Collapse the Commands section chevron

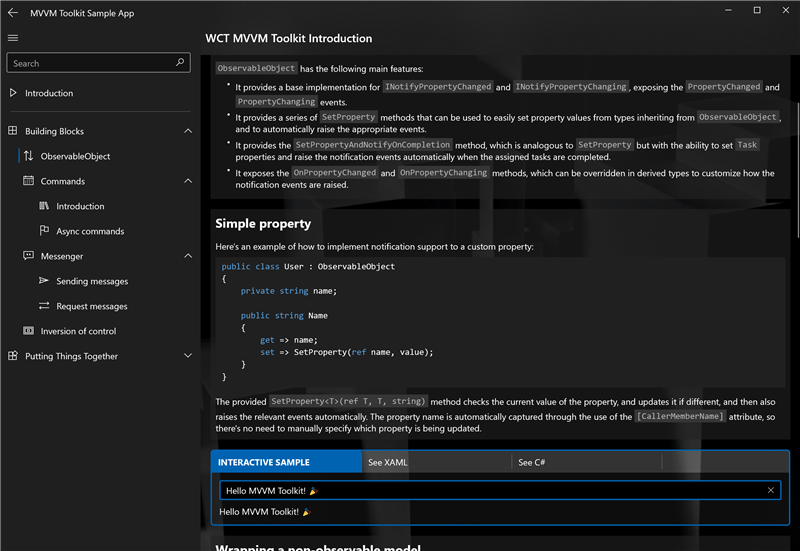tap(188, 181)
